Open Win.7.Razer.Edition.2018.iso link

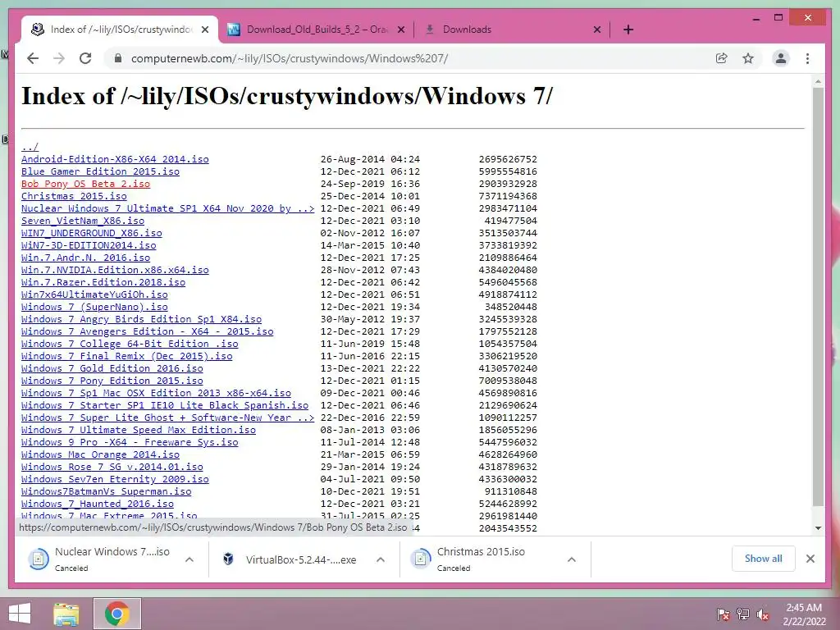tap(103, 282)
